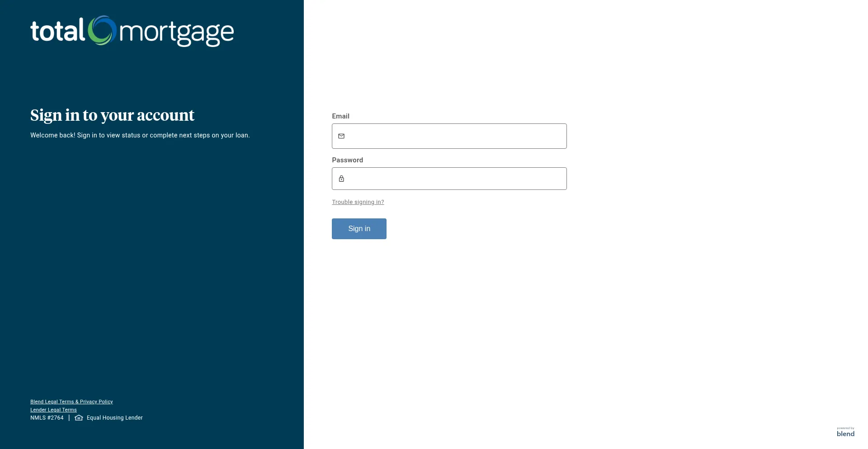Screen dimensions: 868x449
Task: Select the NMLS #2764 text
Action: click(x=47, y=418)
